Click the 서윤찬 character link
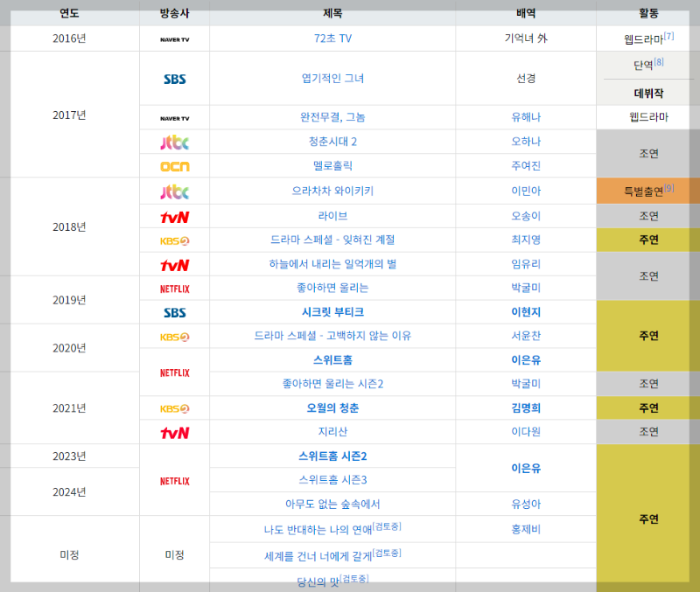The height and width of the screenshot is (592, 700). 526,336
